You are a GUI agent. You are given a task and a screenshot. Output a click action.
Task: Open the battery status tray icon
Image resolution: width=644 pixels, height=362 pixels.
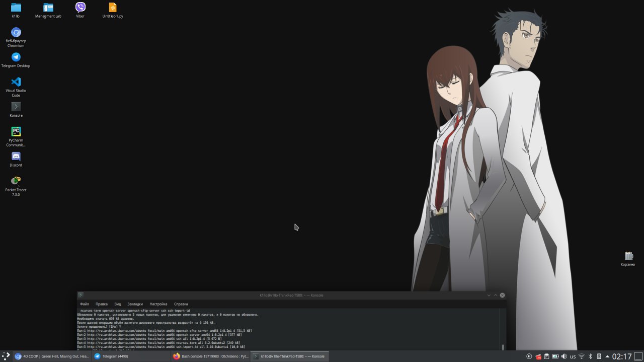[x=555, y=356]
